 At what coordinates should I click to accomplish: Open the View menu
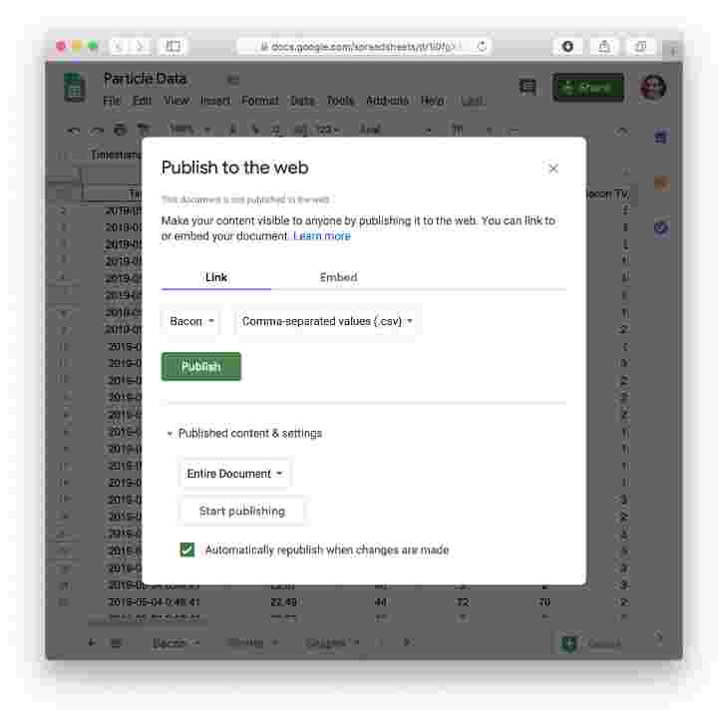177,101
